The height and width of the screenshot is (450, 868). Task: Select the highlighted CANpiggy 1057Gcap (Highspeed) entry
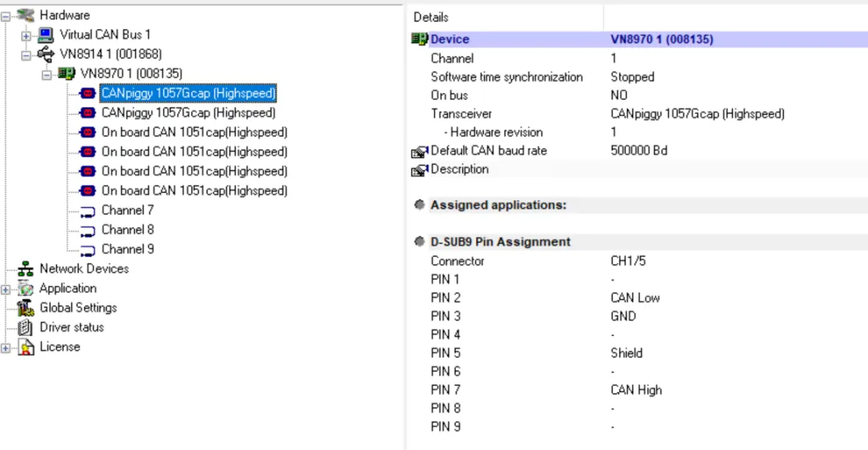tap(188, 93)
